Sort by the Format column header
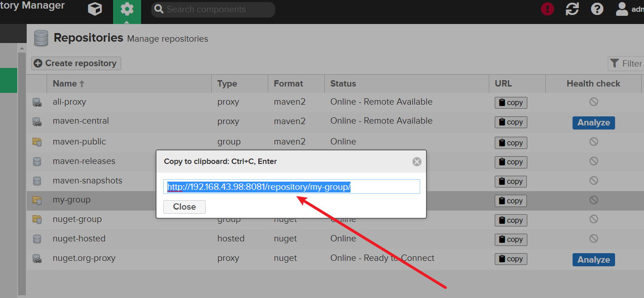Viewport: 644px width, 298px height. tap(288, 84)
